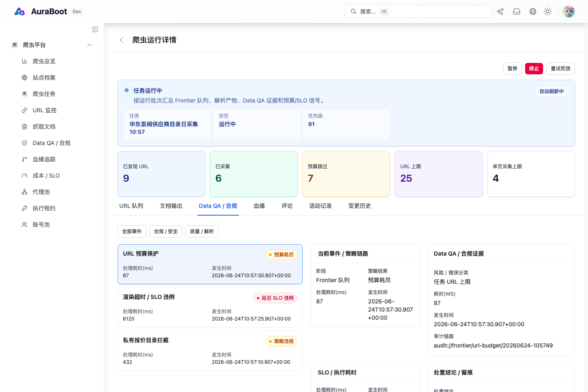
Task: Select the 渲染超时 / SLO 违例 event card
Action: [x=210, y=307]
